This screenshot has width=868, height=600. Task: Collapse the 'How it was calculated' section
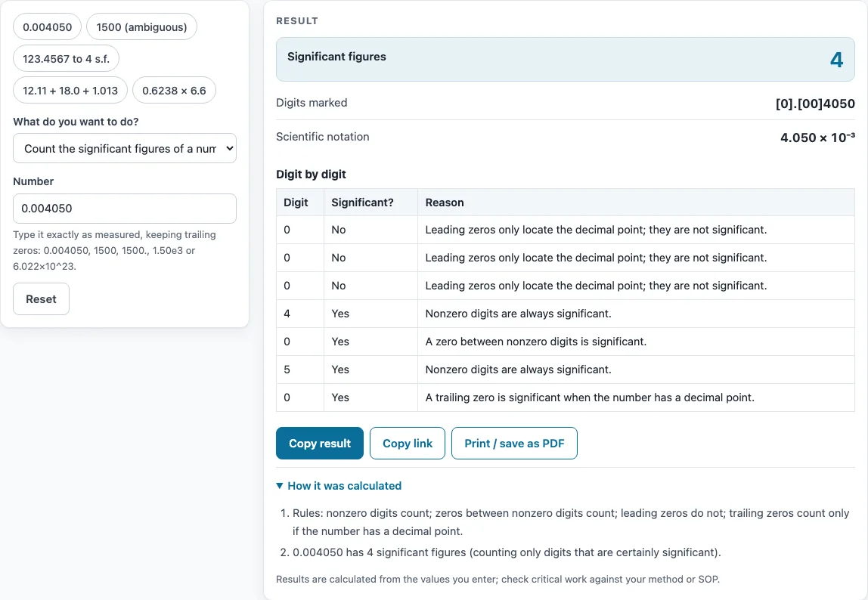pos(339,486)
